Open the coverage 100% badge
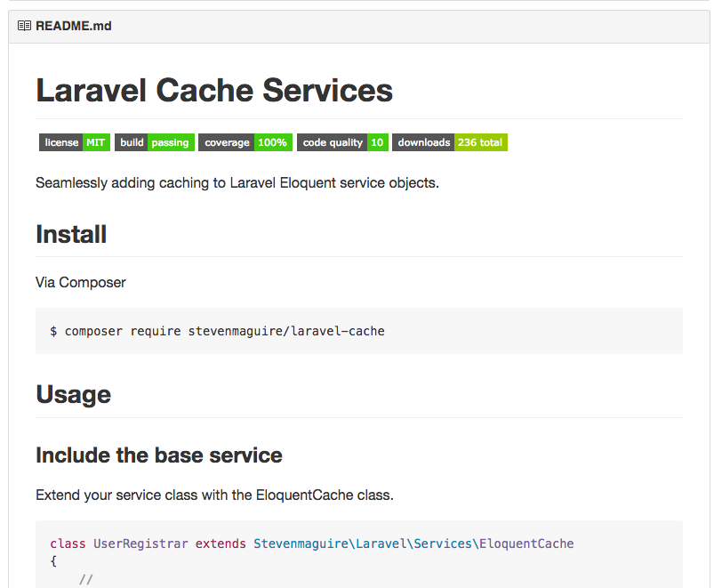 pos(245,142)
